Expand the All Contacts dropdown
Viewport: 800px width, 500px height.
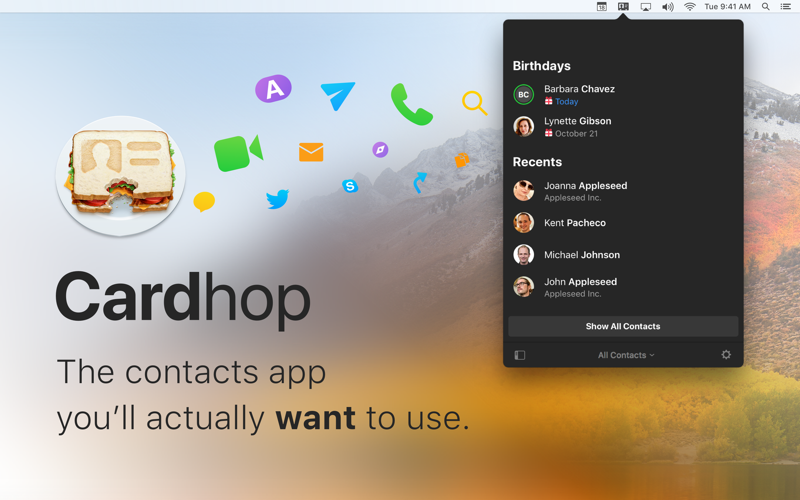(x=626, y=355)
